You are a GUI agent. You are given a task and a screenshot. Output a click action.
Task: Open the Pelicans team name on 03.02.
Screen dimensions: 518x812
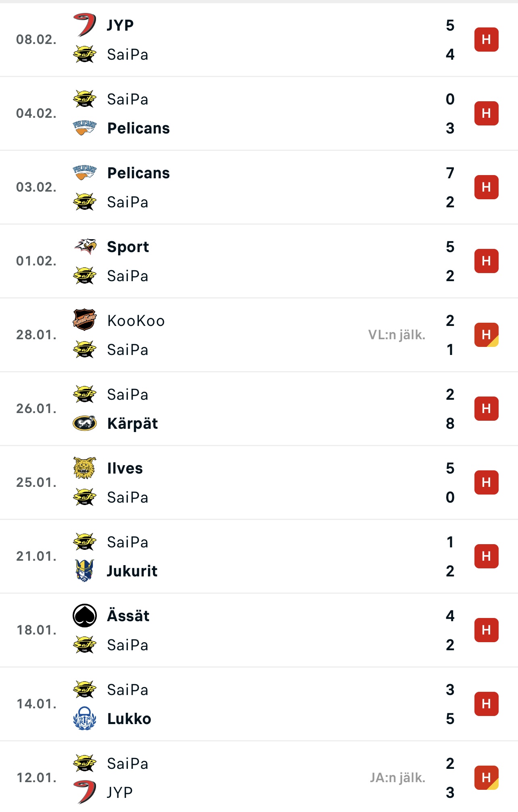point(138,173)
